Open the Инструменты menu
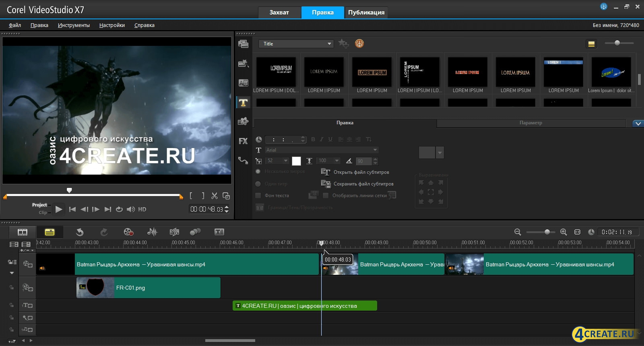Screen dimensions: 644x346 (x=74, y=25)
